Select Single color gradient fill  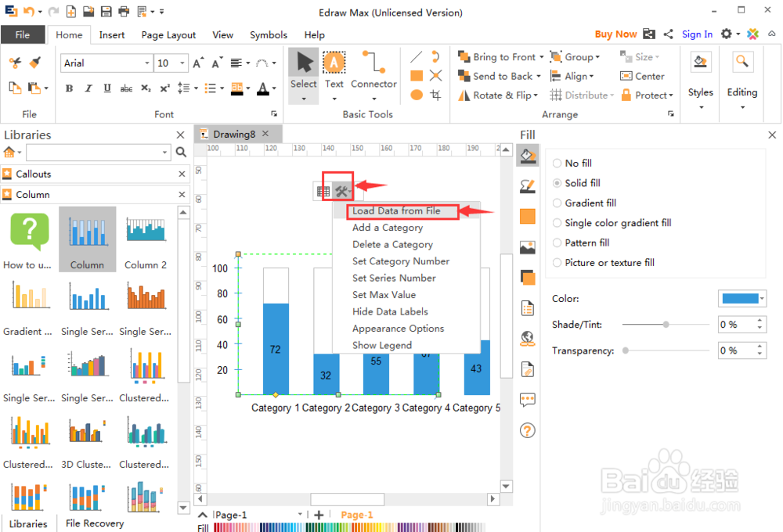pos(612,223)
